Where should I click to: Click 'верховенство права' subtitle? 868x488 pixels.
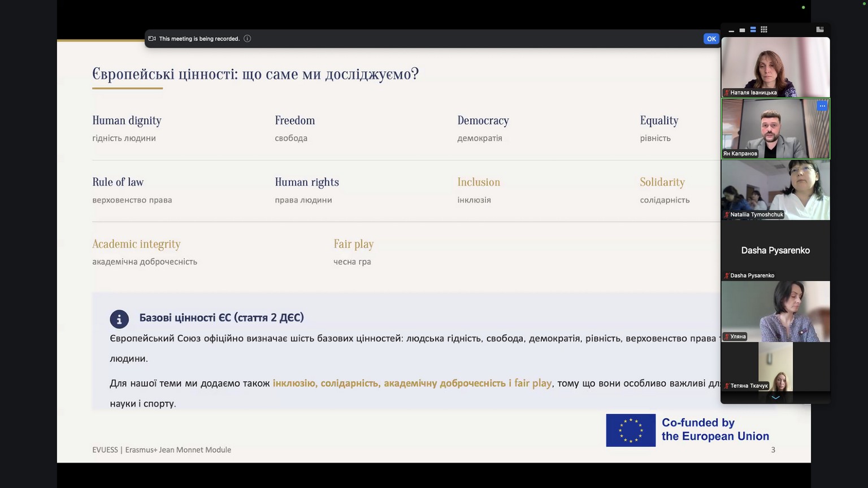pos(132,200)
